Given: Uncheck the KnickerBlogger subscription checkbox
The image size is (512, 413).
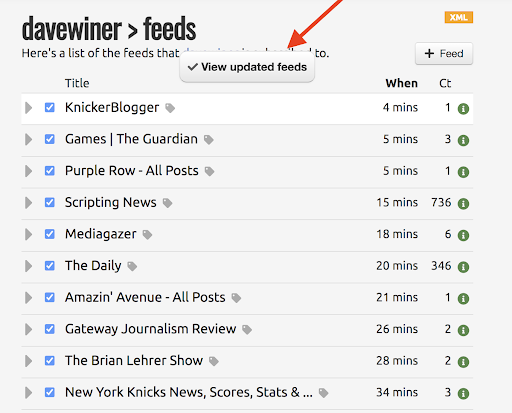Looking at the screenshot, I should click(x=50, y=107).
